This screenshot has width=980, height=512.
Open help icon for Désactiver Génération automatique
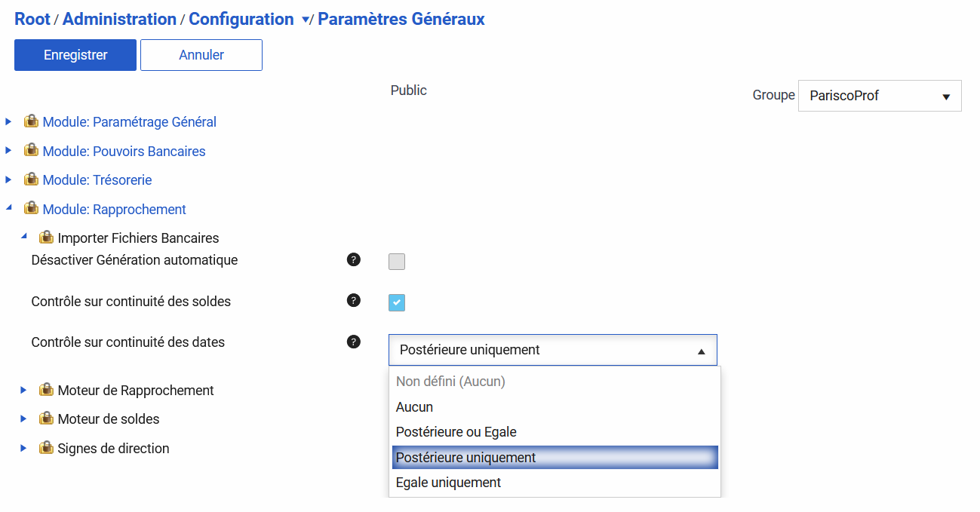[353, 259]
